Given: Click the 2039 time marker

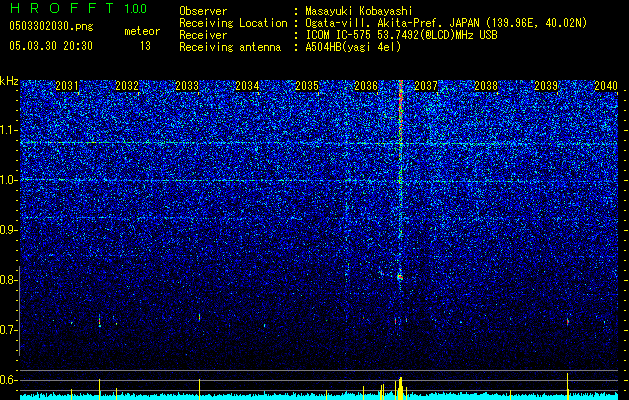Looking at the screenshot, I should pyautogui.click(x=546, y=85).
